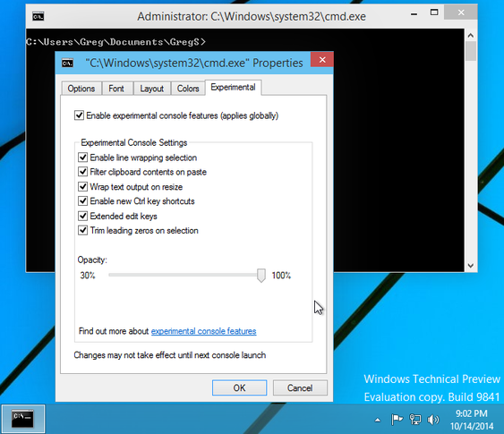
Task: Disable Trim leading zeros on selection
Action: 83,230
